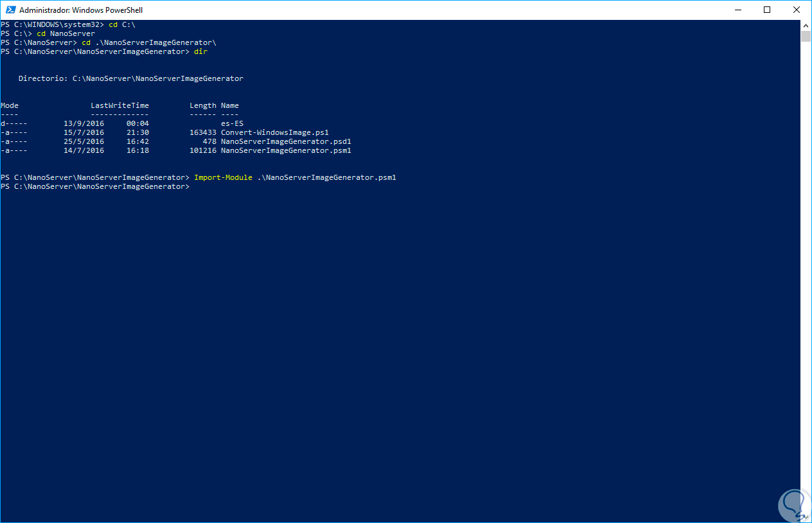812x523 pixels.
Task: Click the date 13/9/2016
Action: [x=84, y=123]
